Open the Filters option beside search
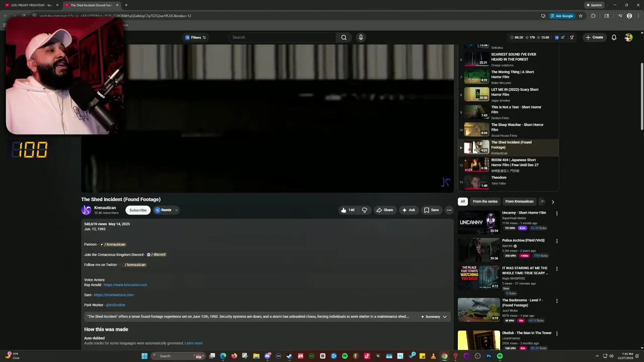This screenshot has height=362, width=644. (x=195, y=37)
